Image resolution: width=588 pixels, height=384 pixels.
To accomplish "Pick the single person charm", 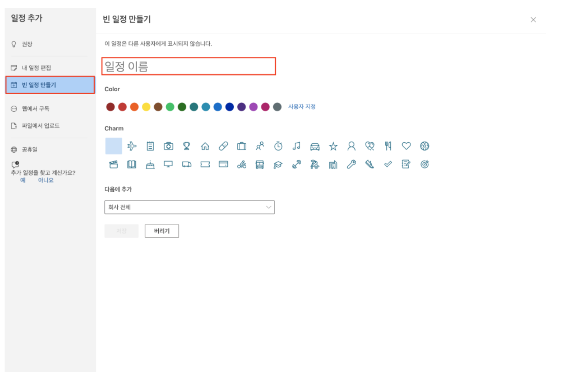I will pos(351,146).
